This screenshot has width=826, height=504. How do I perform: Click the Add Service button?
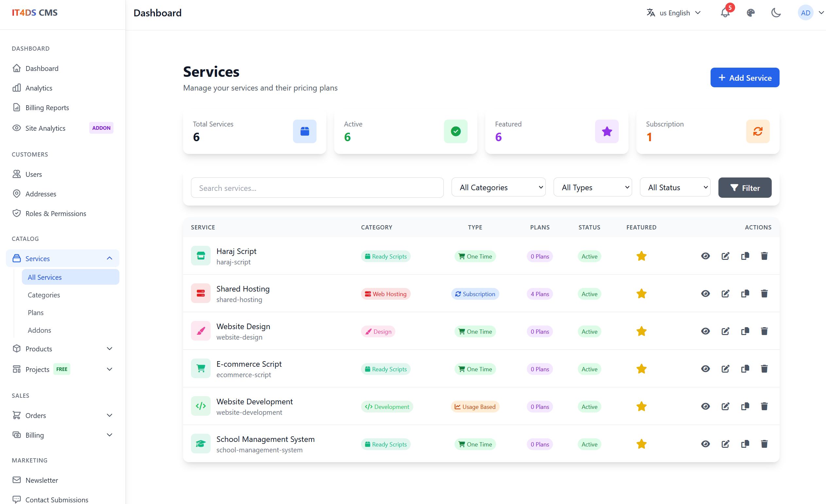coord(745,78)
